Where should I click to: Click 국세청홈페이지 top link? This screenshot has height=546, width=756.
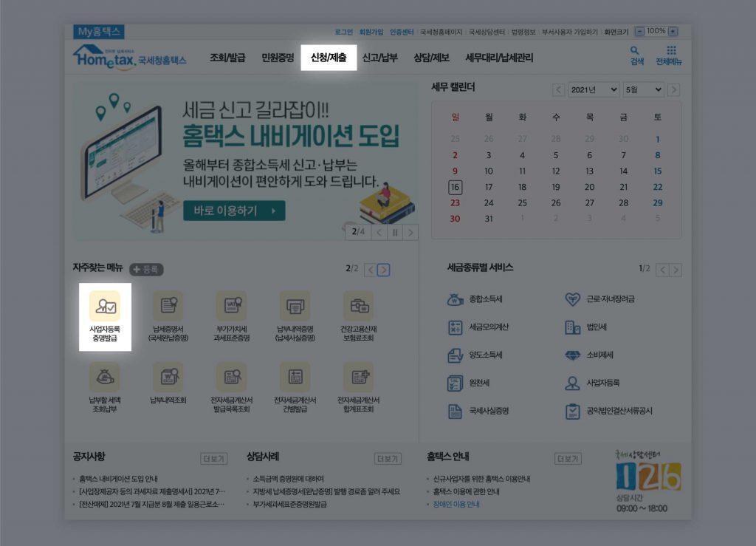(441, 32)
